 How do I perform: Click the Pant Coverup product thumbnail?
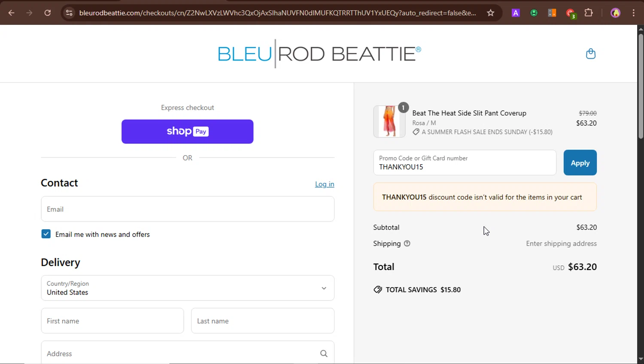389,121
